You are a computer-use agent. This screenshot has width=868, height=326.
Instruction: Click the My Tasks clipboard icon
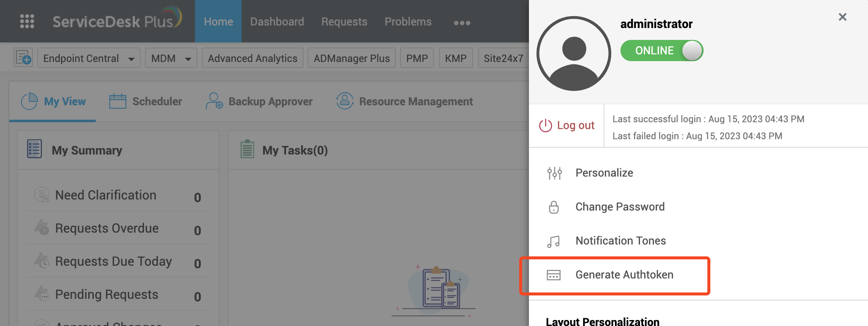[x=247, y=149]
